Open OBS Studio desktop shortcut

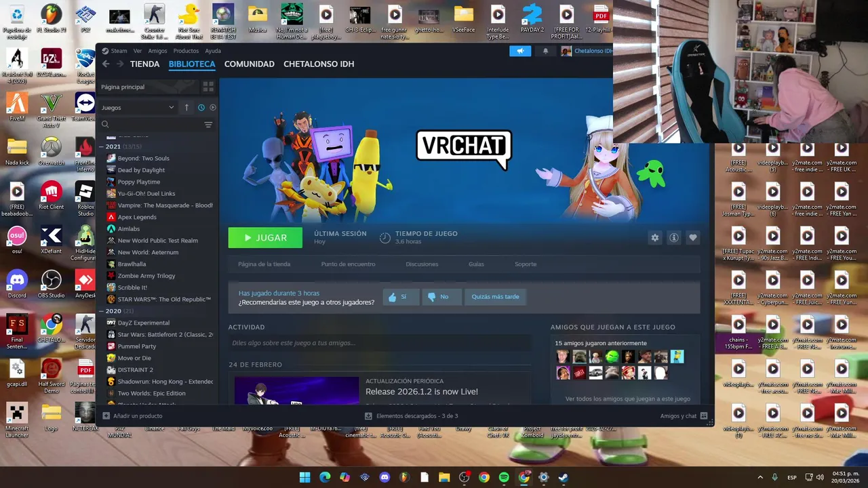tap(52, 285)
